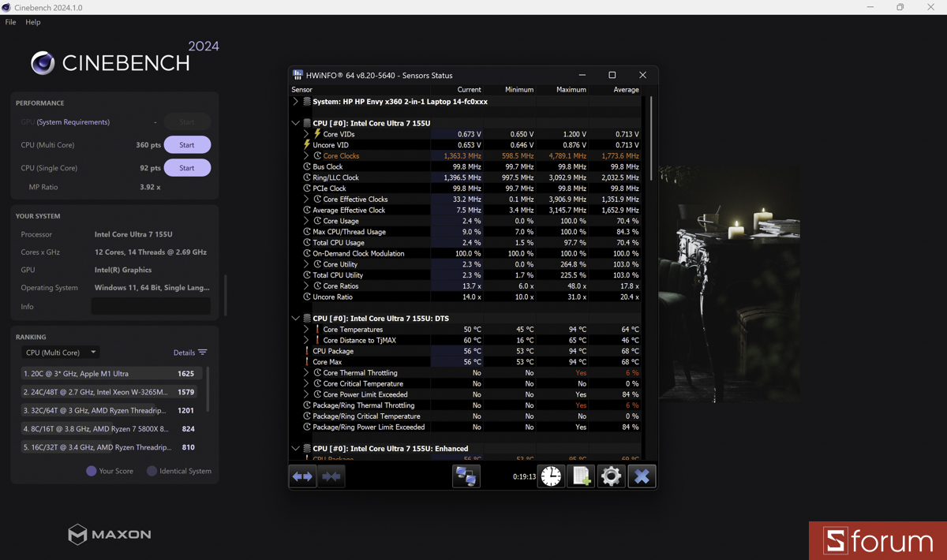Expand the Core Power Limit Exceeded row
This screenshot has height=560, width=947.
point(306,394)
